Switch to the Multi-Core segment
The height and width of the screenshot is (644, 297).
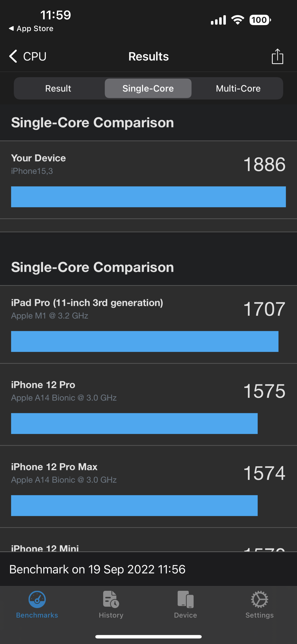(238, 88)
